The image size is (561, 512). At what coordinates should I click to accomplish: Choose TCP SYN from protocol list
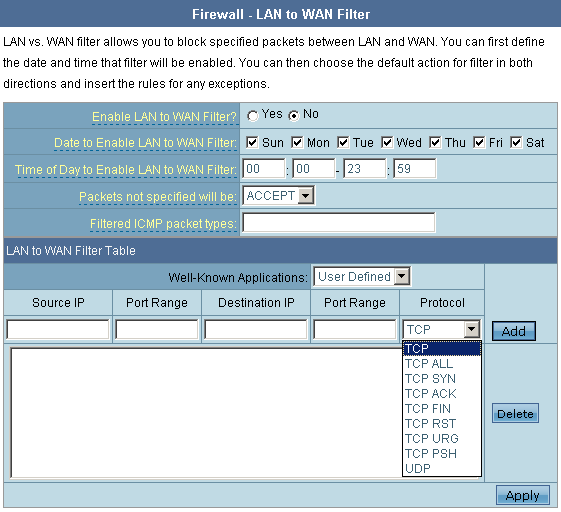point(442,379)
